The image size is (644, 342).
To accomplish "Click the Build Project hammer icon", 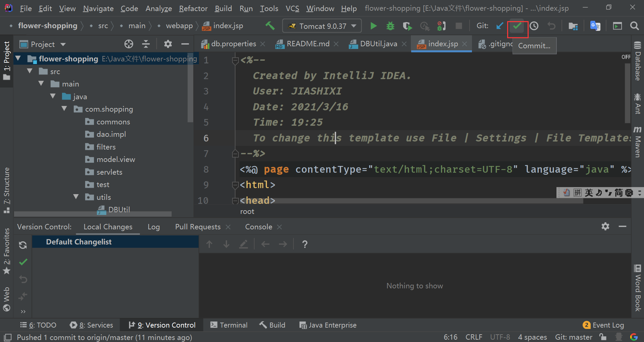I will point(270,26).
